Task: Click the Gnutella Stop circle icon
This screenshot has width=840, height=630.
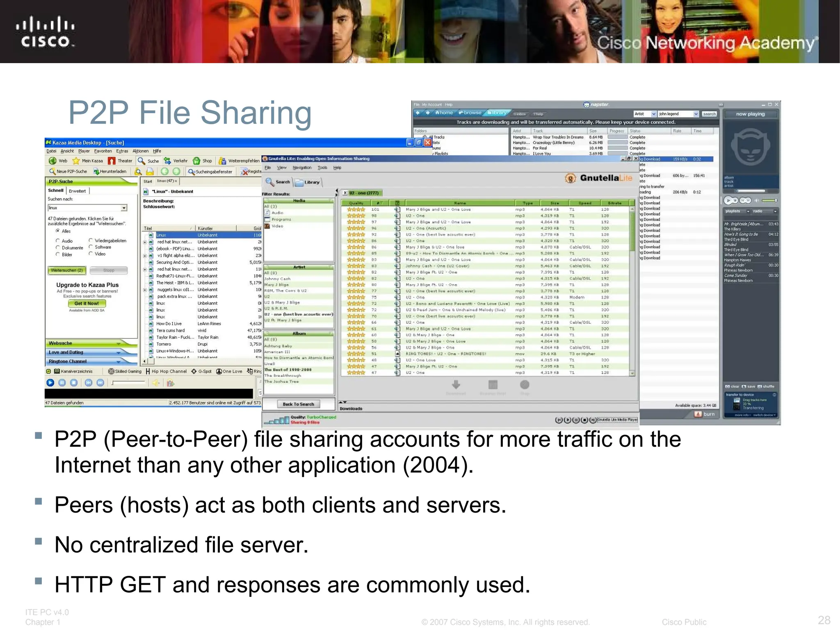Action: click(x=525, y=385)
